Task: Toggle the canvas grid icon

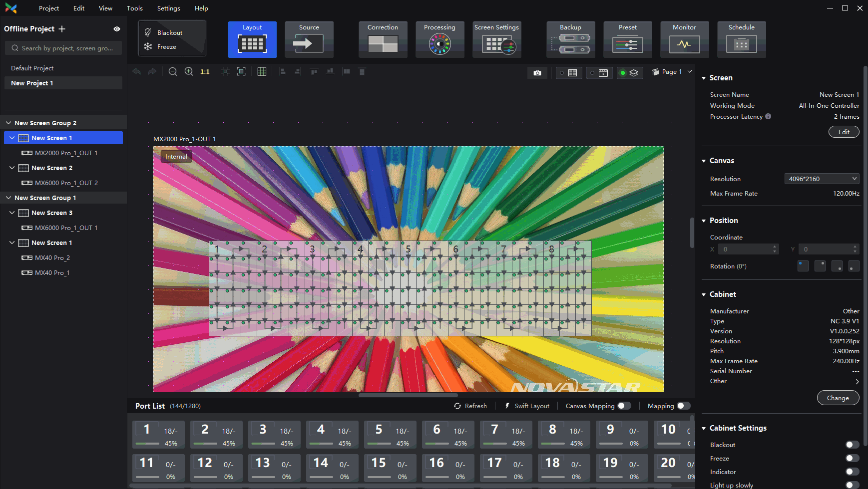Action: click(x=262, y=72)
